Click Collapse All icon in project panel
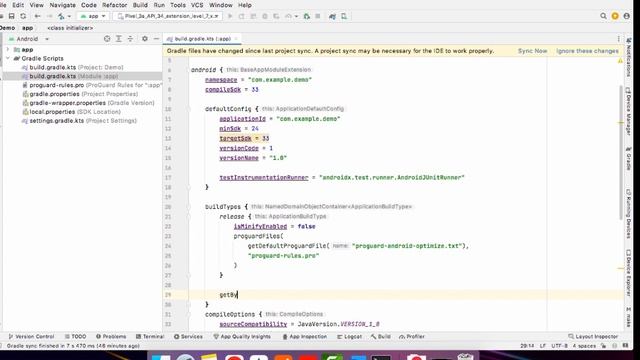Image resolution: width=640 pixels, height=360 pixels. point(130,39)
